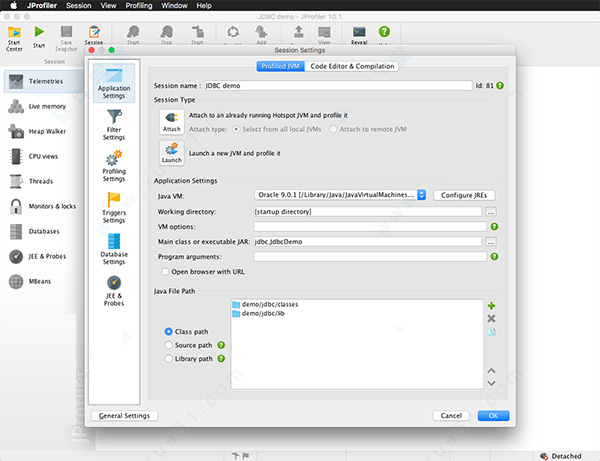Click the Session name text field
The width and height of the screenshot is (600, 461).
(338, 86)
